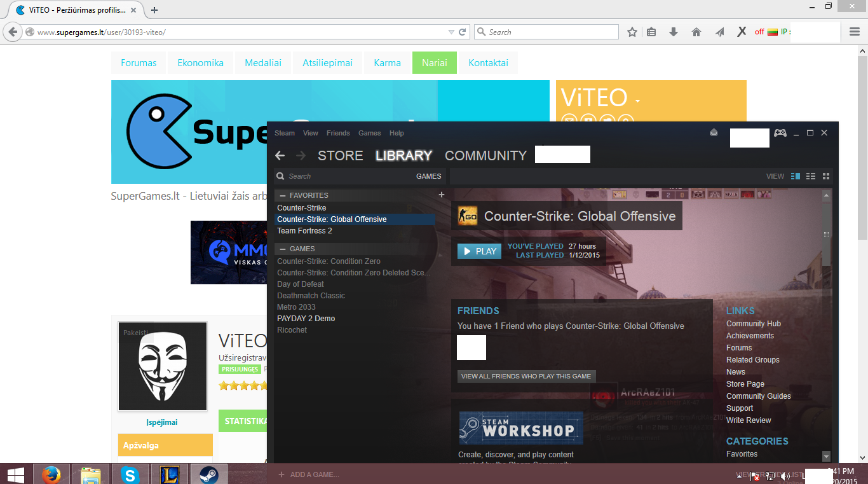Open Windows Start button
Image resolution: width=868 pixels, height=484 pixels.
click(16, 474)
